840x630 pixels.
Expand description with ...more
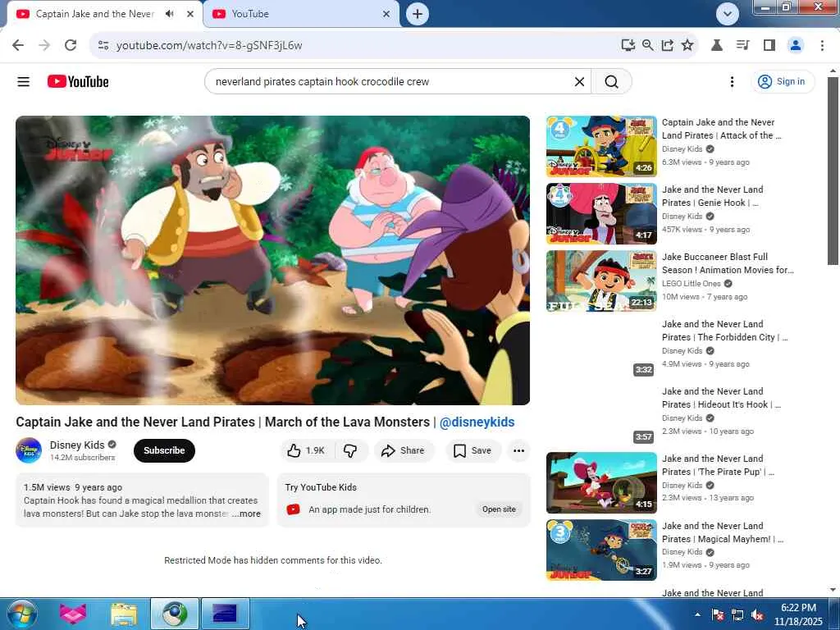(x=246, y=514)
